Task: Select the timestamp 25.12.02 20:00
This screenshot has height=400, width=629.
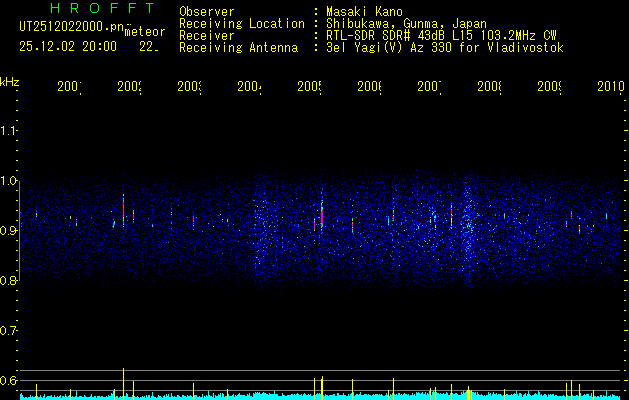Action: [68, 47]
